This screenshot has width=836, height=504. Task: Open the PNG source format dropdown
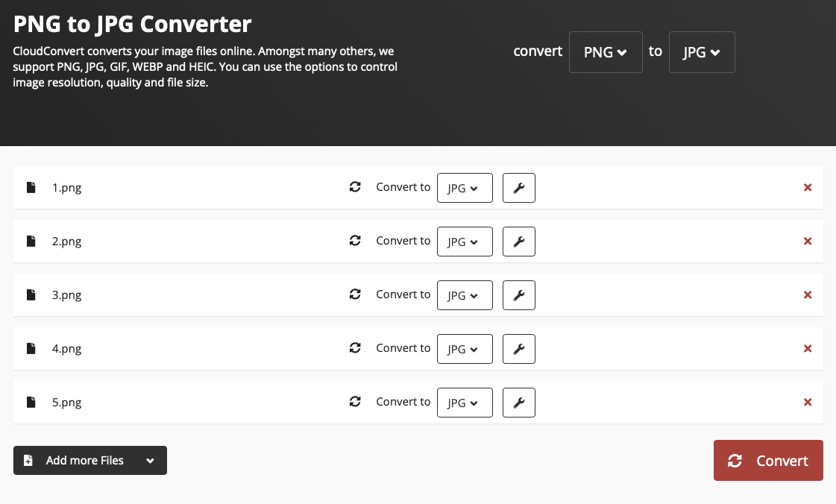coord(605,52)
